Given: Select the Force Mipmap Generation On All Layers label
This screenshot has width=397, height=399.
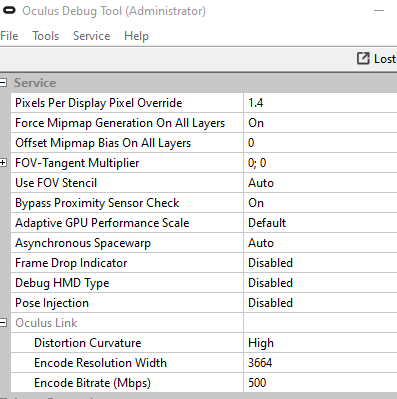Looking at the screenshot, I should (120, 123).
